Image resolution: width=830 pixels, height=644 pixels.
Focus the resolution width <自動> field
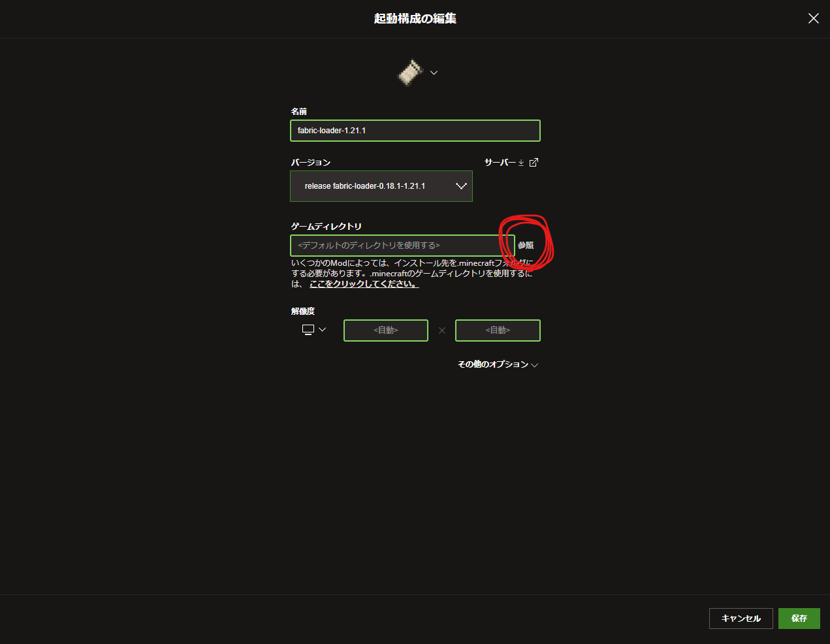pos(386,330)
